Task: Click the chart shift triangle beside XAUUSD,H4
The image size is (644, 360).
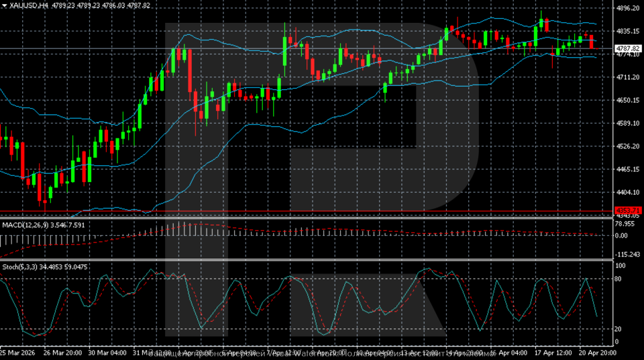Action: [4, 5]
